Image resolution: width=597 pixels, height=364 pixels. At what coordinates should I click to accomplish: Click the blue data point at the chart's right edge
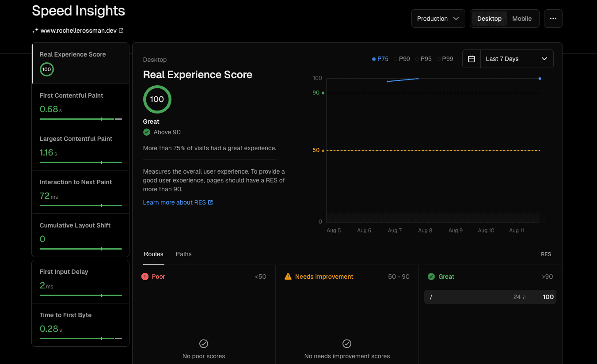click(x=540, y=79)
